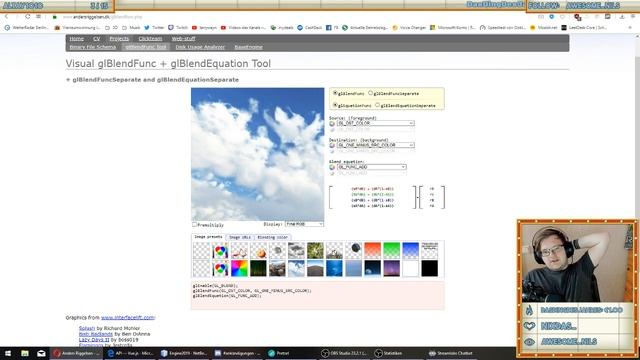
Task: Expand the glBlendFuncSeparate and glBlendEquationSeparate section
Action: pos(152,80)
